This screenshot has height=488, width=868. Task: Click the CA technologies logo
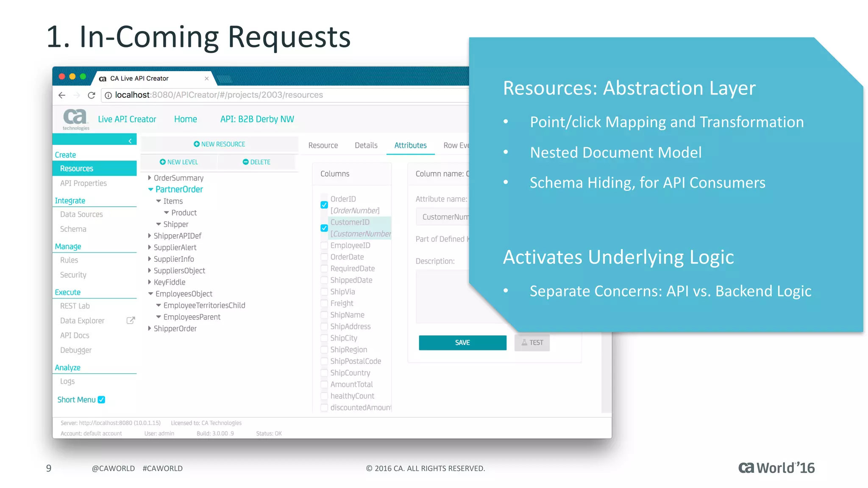coord(75,119)
